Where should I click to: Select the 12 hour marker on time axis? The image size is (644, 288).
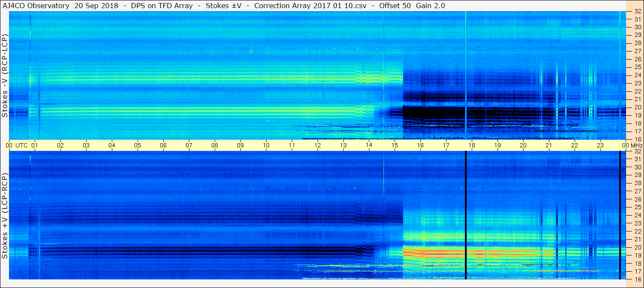318,145
